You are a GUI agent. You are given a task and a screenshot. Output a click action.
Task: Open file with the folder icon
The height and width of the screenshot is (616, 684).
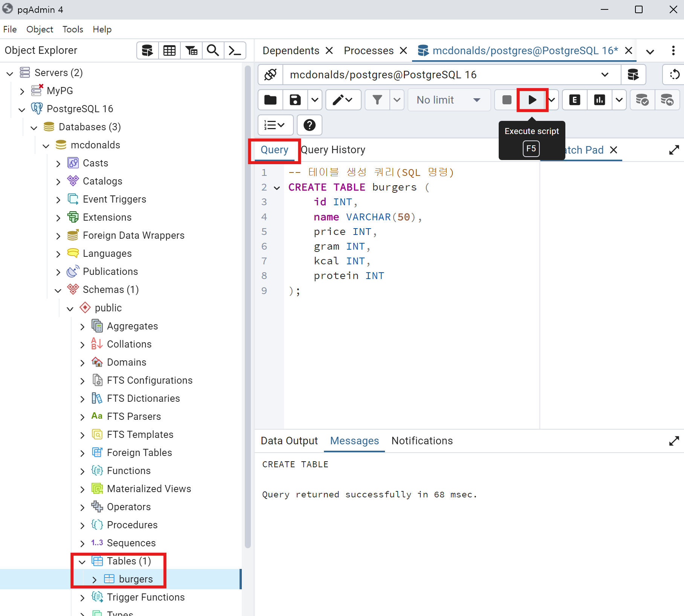tap(270, 100)
